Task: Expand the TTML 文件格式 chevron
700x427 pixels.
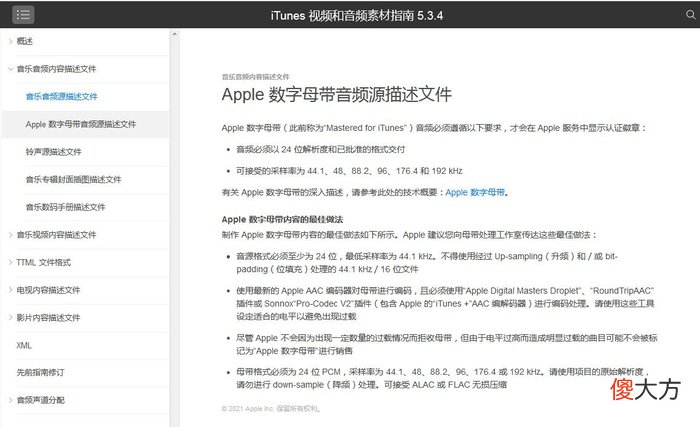Action: point(10,262)
